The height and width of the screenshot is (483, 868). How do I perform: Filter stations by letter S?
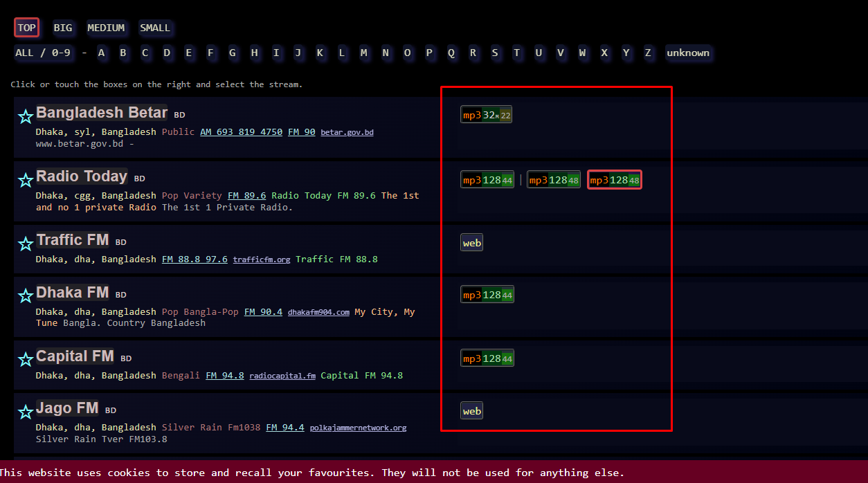(x=495, y=53)
